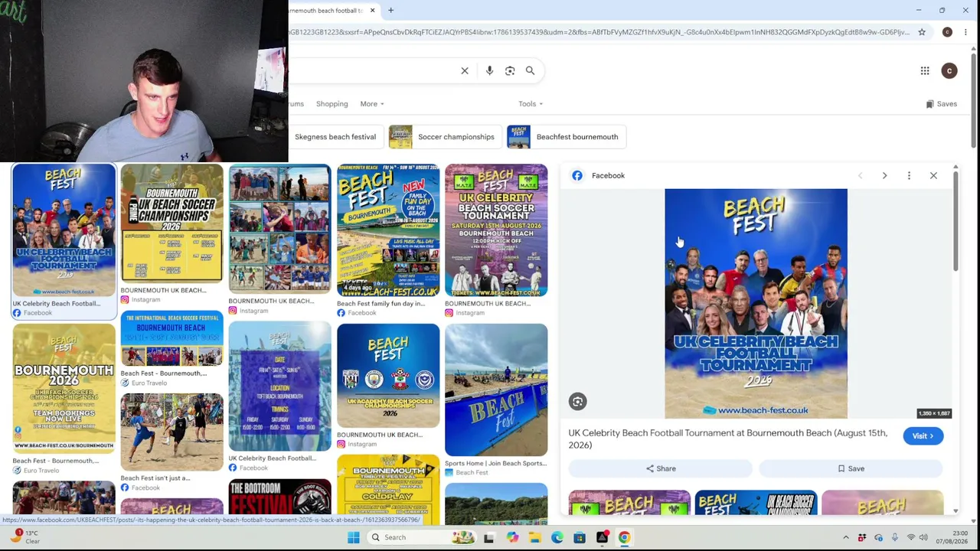The image size is (980, 551).
Task: Expand the Tools dropdown
Action: coord(530,104)
